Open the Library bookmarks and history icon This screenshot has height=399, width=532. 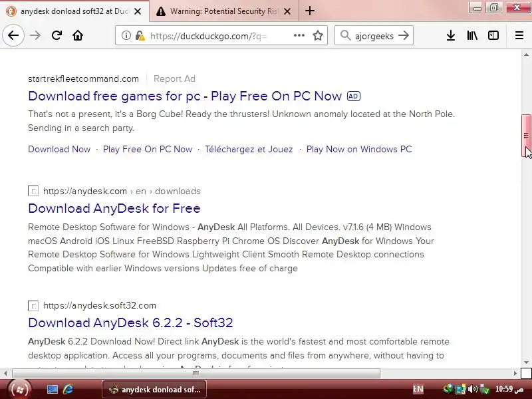(x=472, y=35)
